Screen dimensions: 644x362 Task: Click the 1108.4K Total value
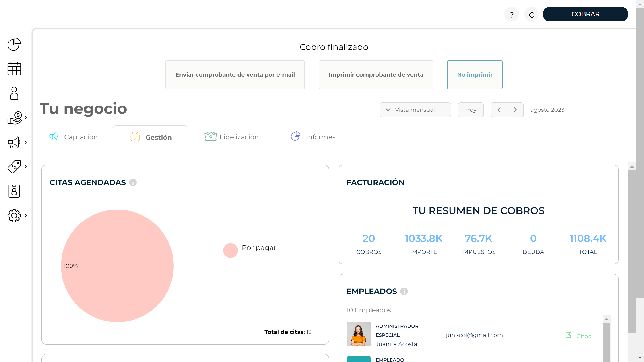click(588, 239)
